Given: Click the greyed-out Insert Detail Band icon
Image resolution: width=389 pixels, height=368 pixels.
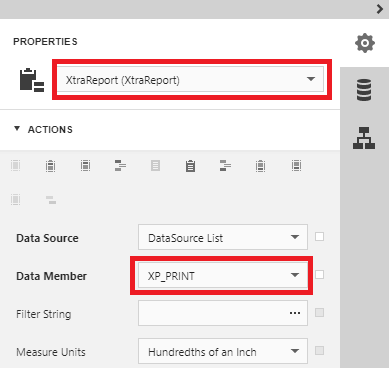Looking at the screenshot, I should [155, 165].
